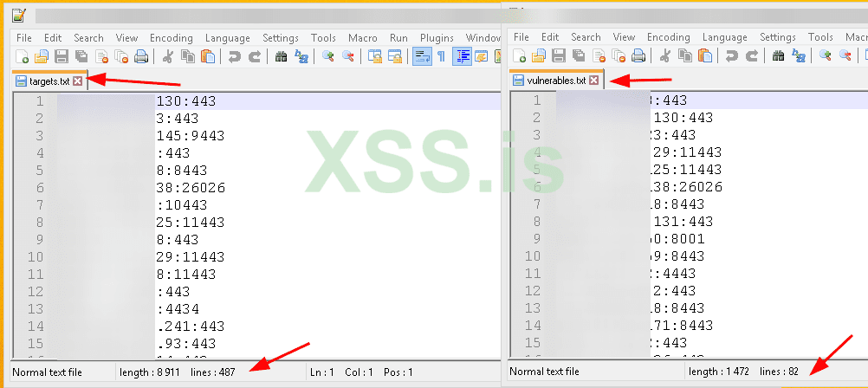
Task: Select the targets.txt document tab
Action: (49, 81)
